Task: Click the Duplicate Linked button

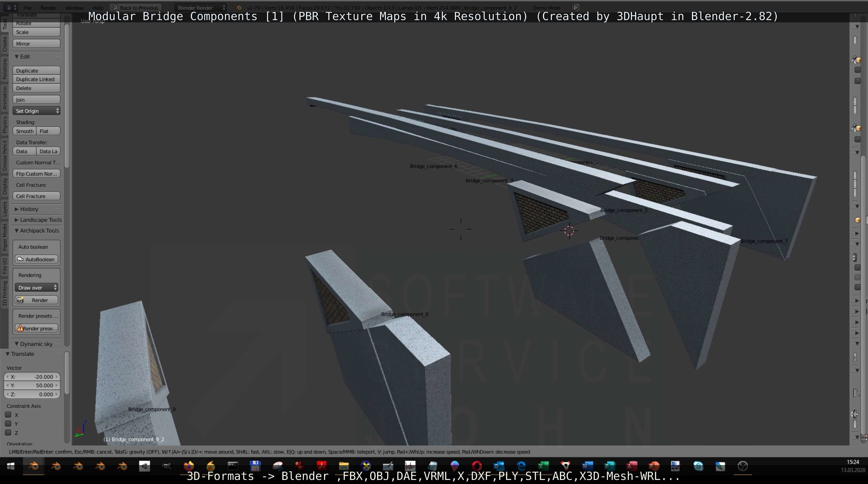Action: [36, 79]
